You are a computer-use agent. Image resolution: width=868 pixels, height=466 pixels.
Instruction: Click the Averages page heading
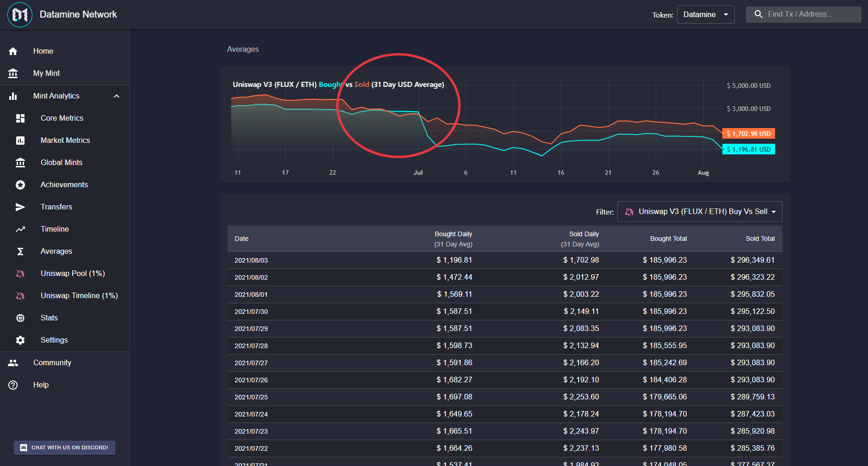coord(243,49)
